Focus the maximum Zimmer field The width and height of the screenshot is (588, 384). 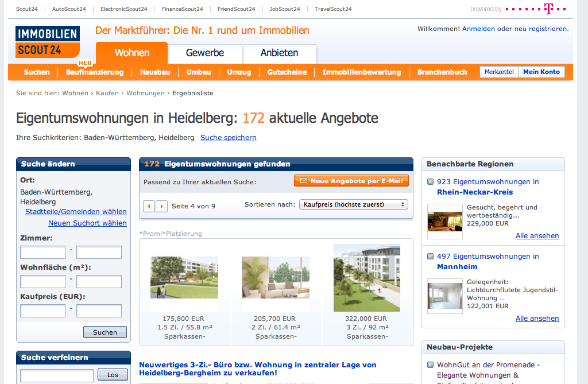click(x=99, y=252)
